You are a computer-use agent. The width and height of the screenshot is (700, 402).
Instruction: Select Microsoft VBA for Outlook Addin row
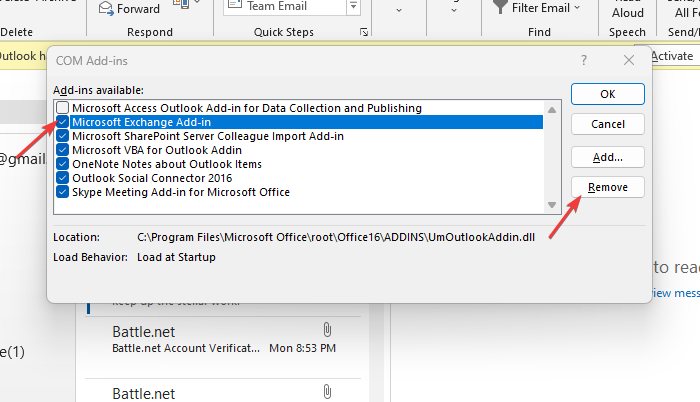157,150
